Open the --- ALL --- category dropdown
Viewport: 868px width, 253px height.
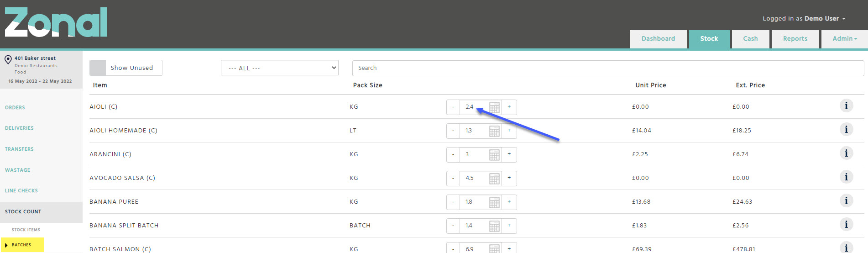(280, 68)
